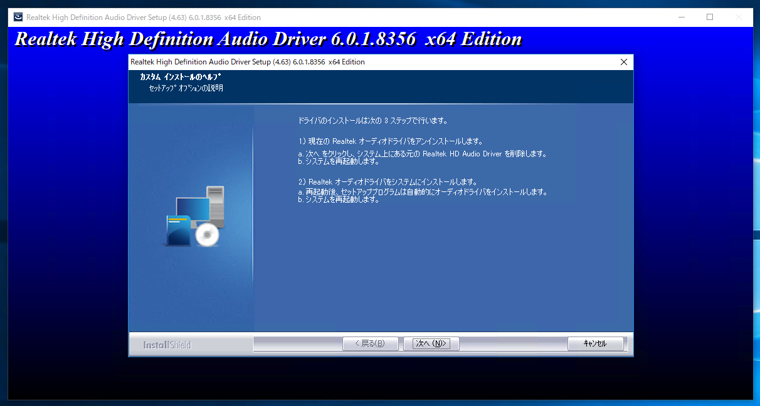This screenshot has width=760, height=406.
Task: Maximize the outer Realtek setup window
Action: pos(710,17)
